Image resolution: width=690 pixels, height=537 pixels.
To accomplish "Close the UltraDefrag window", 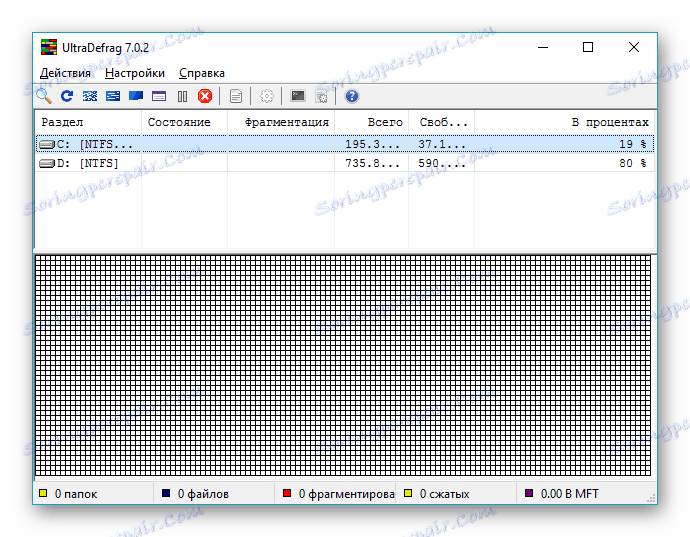I will (x=634, y=47).
